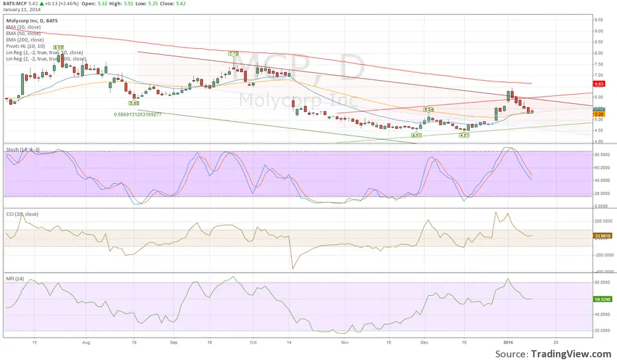Select the EMA (200, close) indicator label
This screenshot has height=364, width=617.
pyautogui.click(x=24, y=40)
